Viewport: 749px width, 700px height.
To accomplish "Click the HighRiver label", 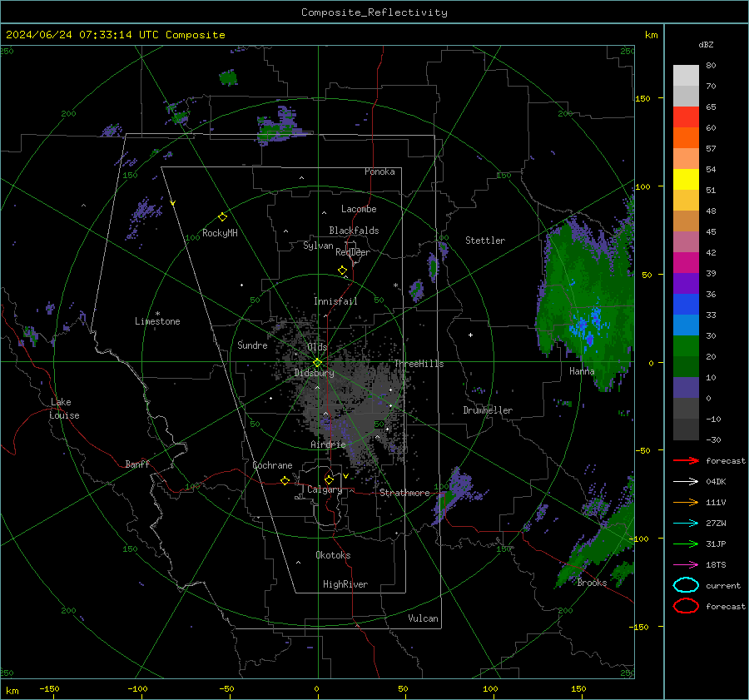I will click(x=345, y=584).
